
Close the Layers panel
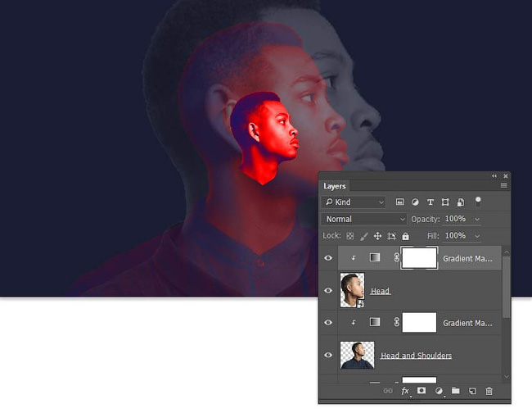(x=506, y=176)
